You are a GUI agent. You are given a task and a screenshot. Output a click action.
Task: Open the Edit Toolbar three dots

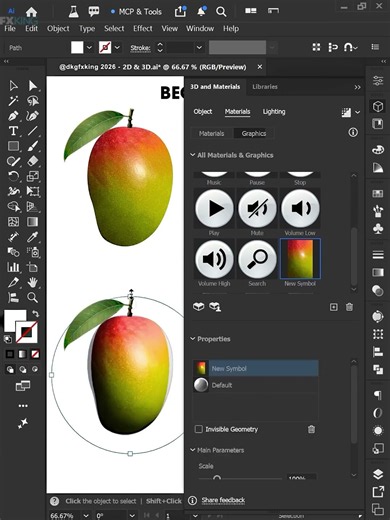pos(23,406)
